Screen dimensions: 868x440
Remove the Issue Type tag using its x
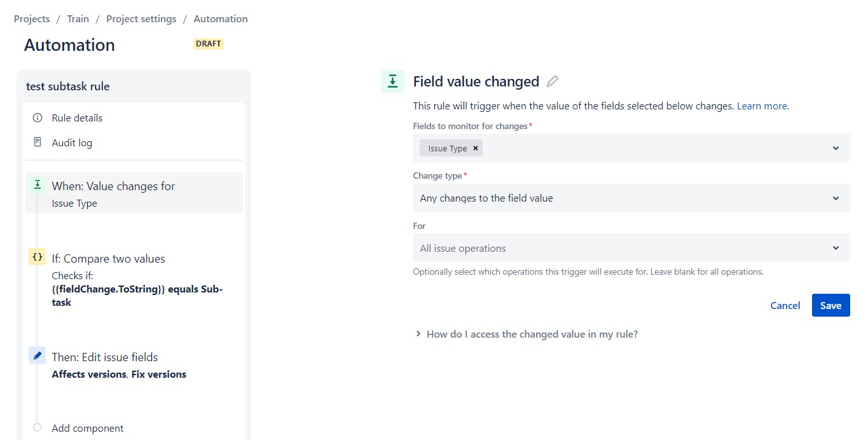[x=476, y=148]
